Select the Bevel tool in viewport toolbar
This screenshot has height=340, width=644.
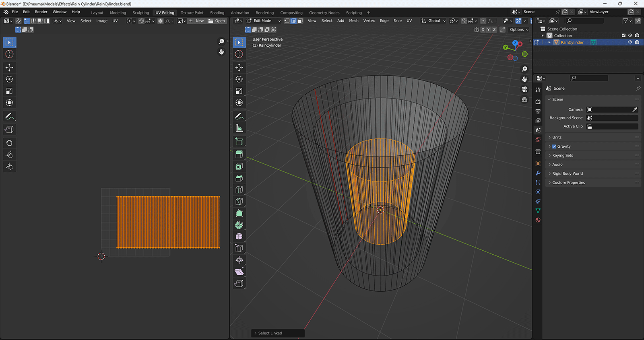pyautogui.click(x=239, y=178)
